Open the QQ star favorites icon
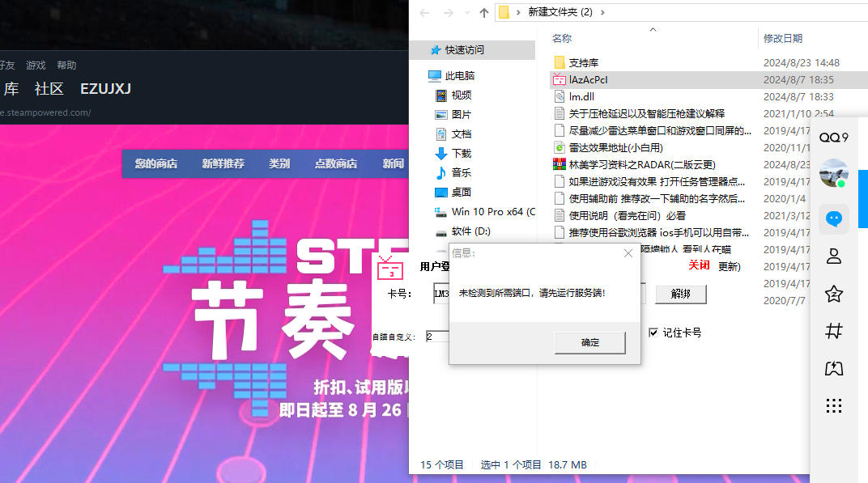The image size is (868, 483). 834,294
